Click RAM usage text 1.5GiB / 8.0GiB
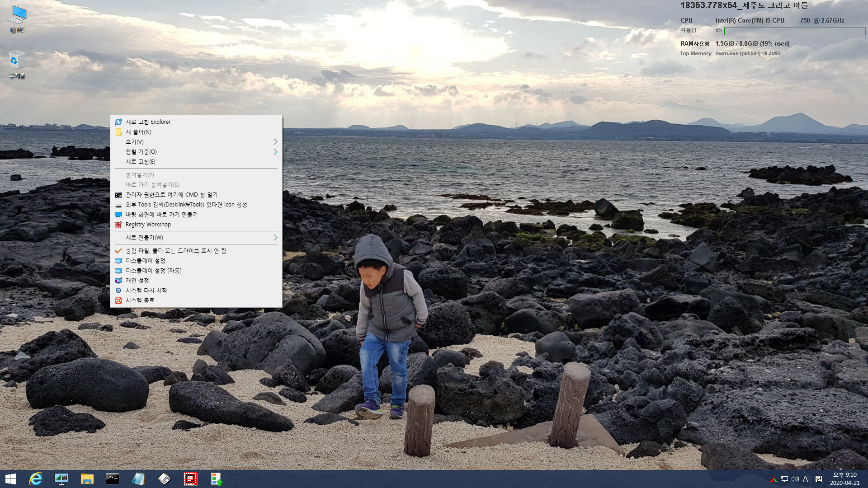The height and width of the screenshot is (488, 868). pyautogui.click(x=752, y=44)
